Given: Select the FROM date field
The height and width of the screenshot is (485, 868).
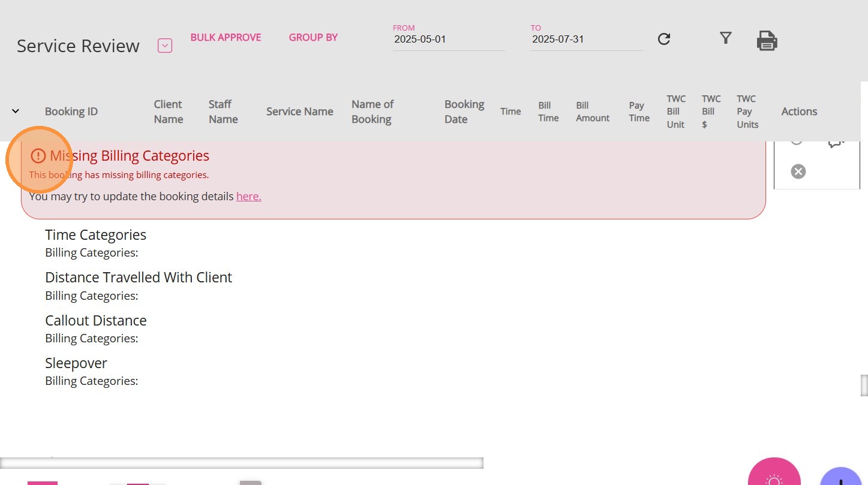Looking at the screenshot, I should [449, 40].
